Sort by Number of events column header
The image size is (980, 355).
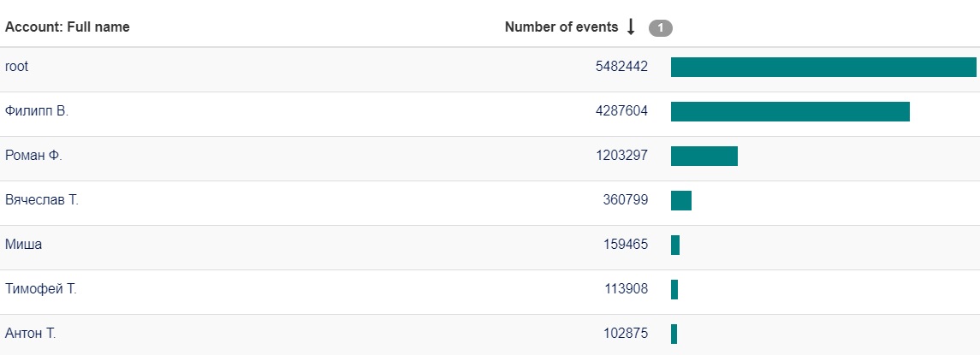click(561, 27)
